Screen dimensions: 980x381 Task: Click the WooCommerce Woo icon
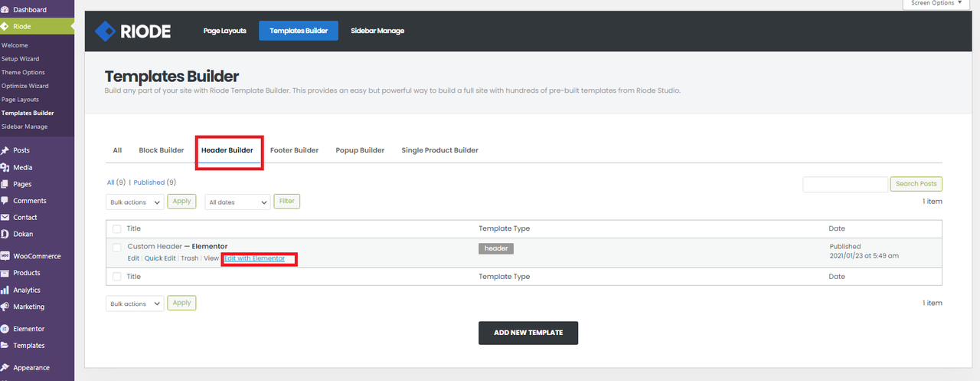pos(5,256)
